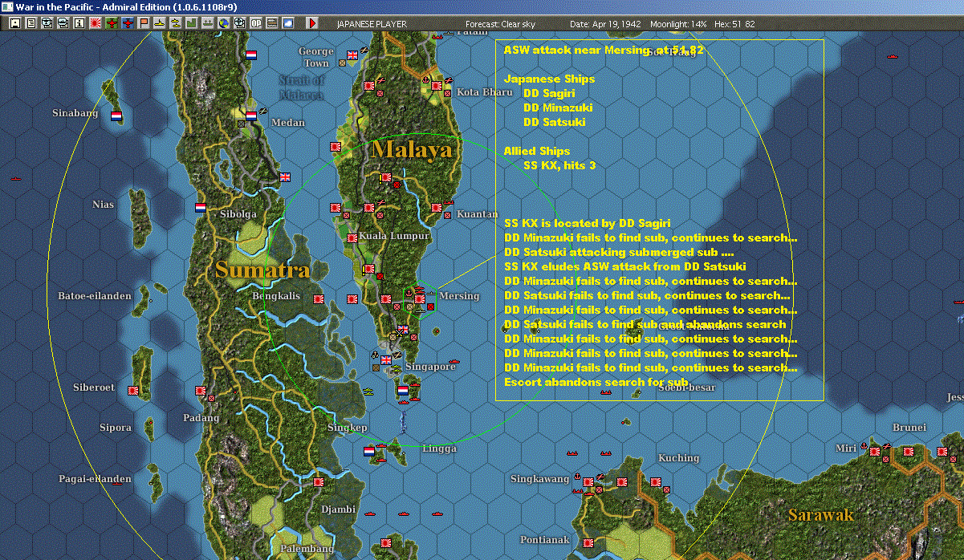Click 'DD Satsuki' in Japanese Ships list
Image resolution: width=964 pixels, height=560 pixels.
coord(554,122)
